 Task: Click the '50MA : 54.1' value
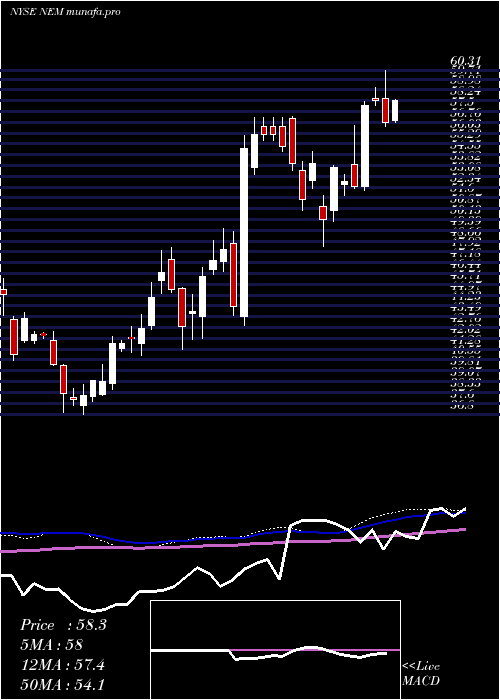click(x=62, y=684)
